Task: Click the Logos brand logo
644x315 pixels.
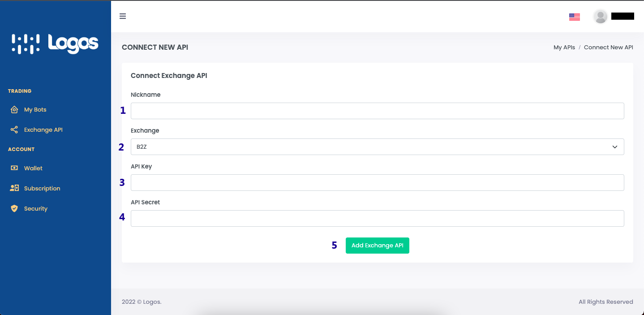Action: point(55,44)
